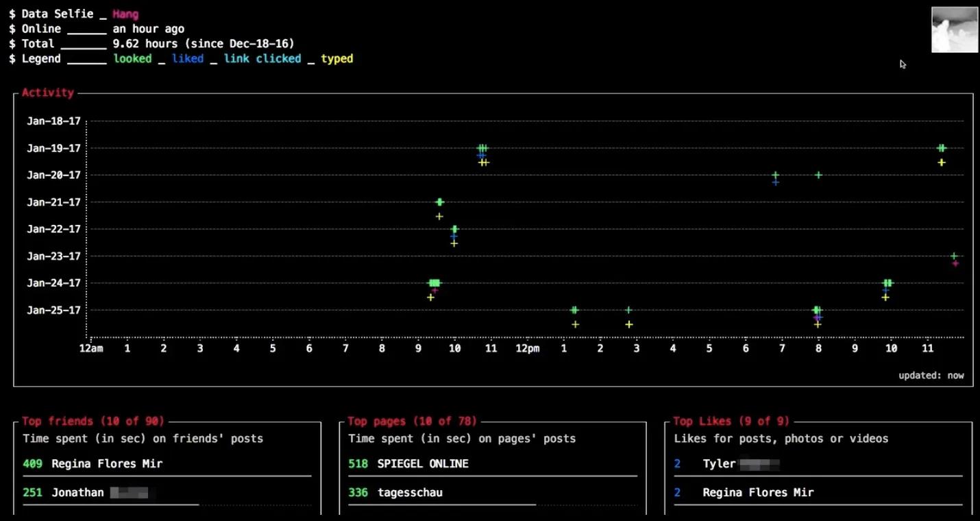Click the 'updated: now' status text
The height and width of the screenshot is (521, 980).
(931, 376)
